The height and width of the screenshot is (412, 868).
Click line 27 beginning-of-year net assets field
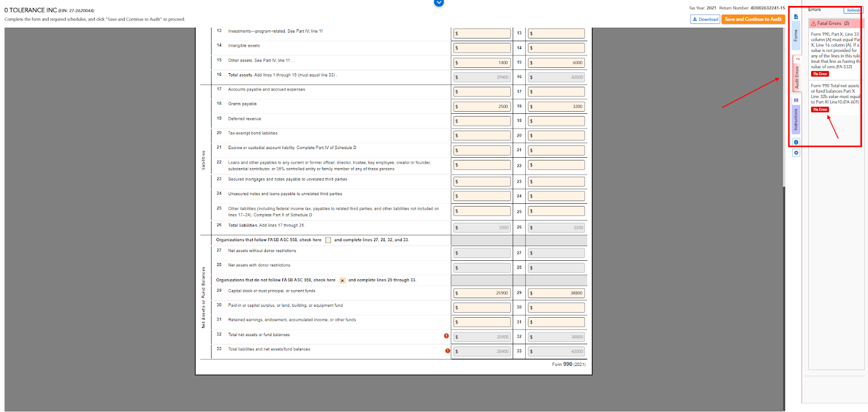[x=482, y=253]
